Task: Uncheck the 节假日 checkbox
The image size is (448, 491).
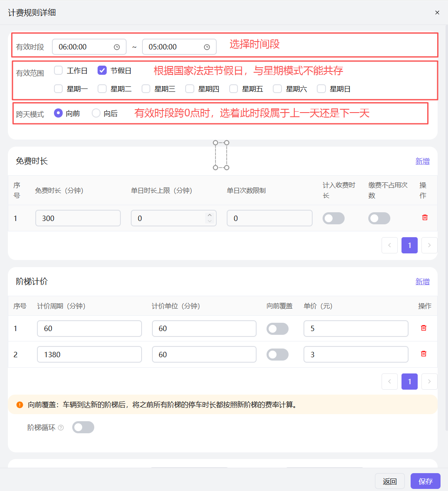Action: click(102, 70)
